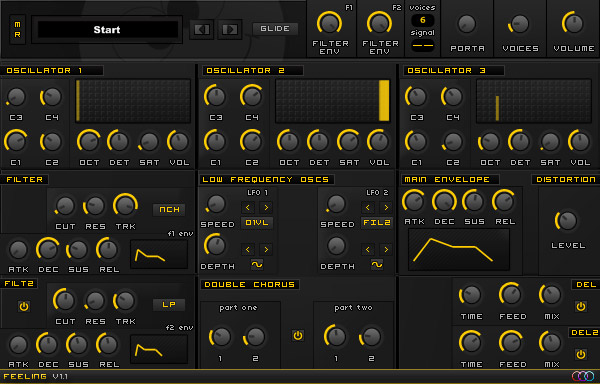
Task: Click Oscillator 2 C3 knob
Action: pyautogui.click(x=215, y=96)
